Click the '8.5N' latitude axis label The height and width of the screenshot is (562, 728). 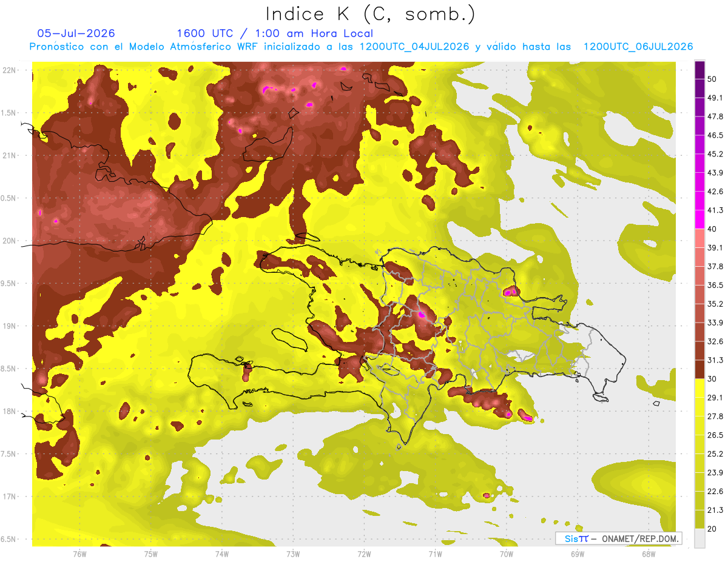(9, 369)
